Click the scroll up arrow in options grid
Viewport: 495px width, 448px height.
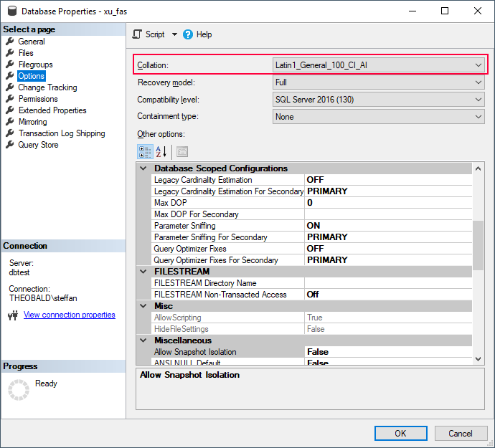click(478, 168)
